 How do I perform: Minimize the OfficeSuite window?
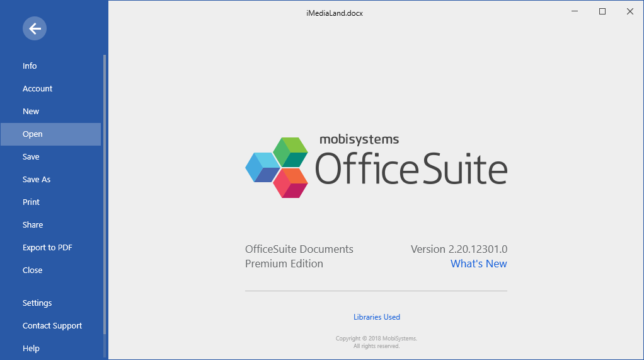click(x=575, y=11)
